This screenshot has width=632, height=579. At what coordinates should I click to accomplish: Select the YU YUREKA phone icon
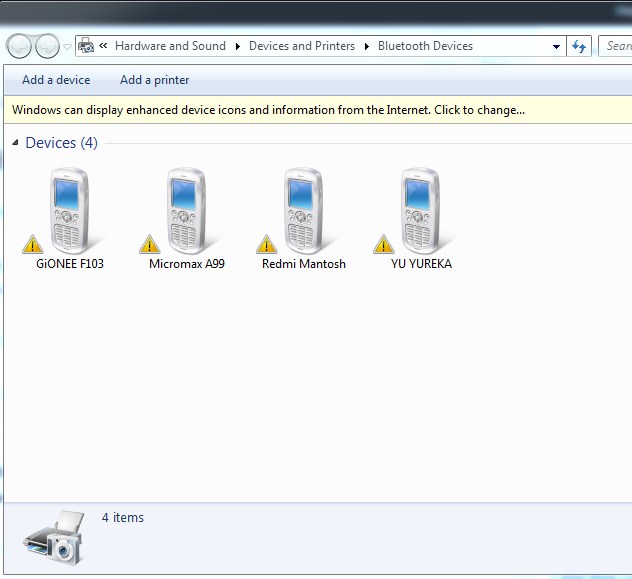(x=420, y=210)
